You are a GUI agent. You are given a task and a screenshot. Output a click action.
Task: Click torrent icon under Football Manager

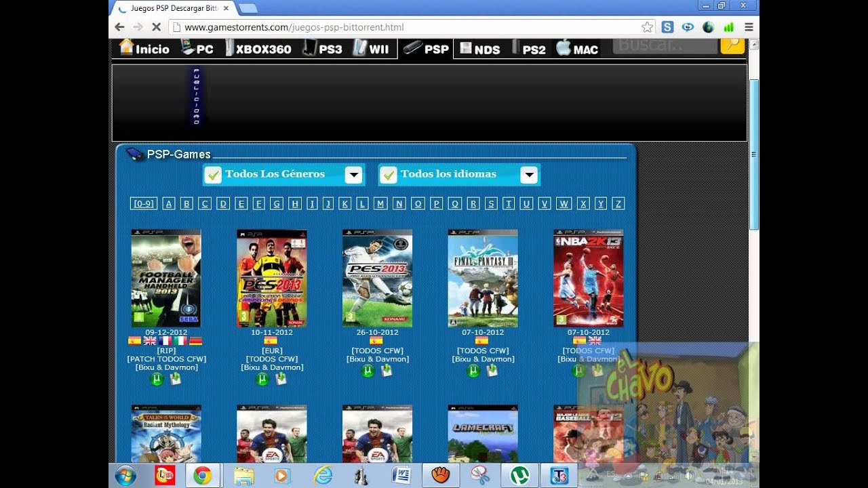point(157,379)
